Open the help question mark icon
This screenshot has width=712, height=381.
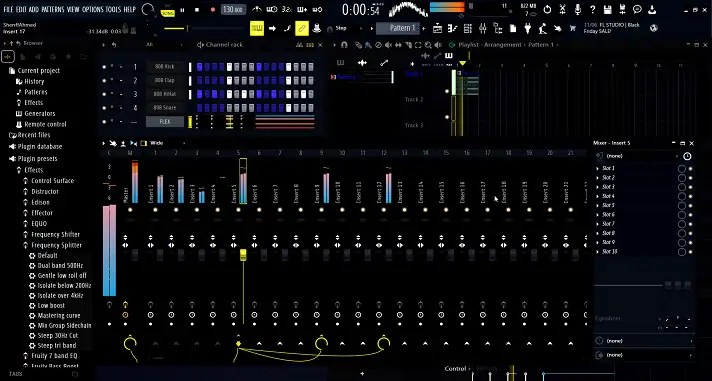tap(593, 9)
